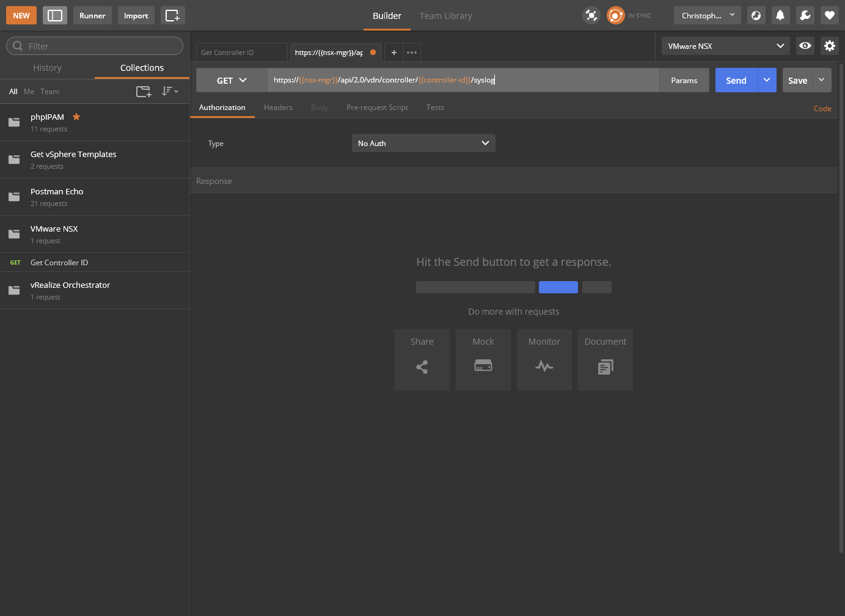Click the Code link

click(x=822, y=109)
